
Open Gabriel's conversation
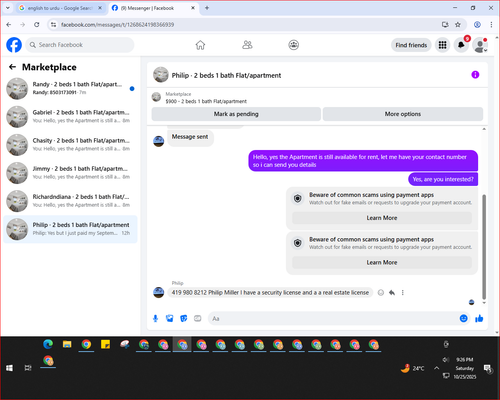pos(70,117)
